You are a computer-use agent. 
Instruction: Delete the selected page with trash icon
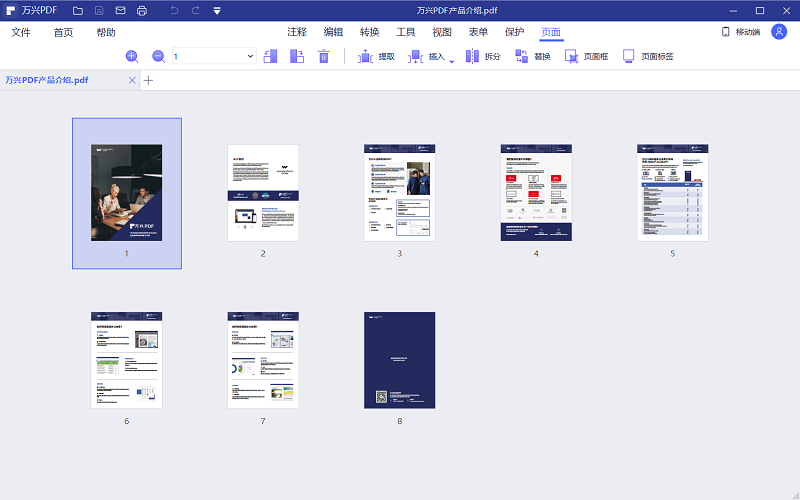click(x=323, y=57)
